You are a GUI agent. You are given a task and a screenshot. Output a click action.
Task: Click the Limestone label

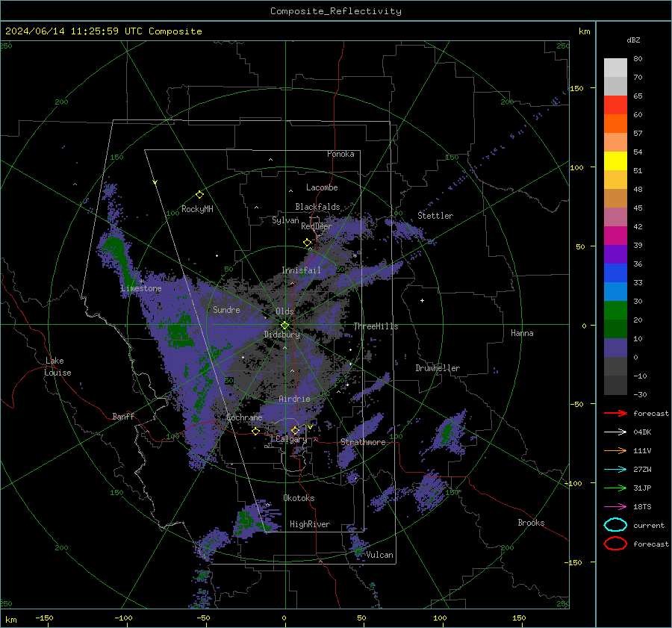click(141, 288)
